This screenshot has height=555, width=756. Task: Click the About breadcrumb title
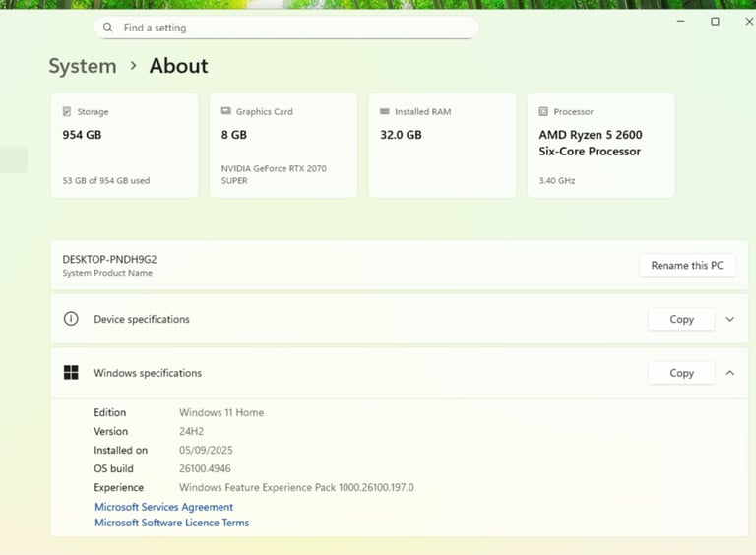point(179,66)
